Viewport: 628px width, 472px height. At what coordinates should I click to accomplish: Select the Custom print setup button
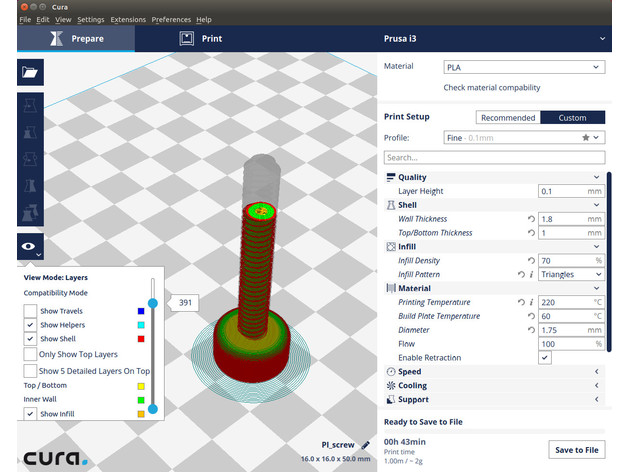tap(573, 118)
